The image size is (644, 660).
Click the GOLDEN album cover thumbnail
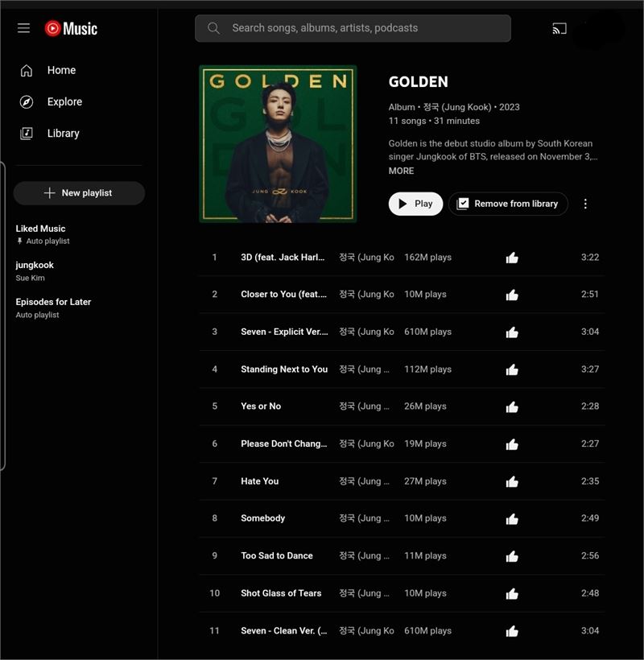click(x=278, y=144)
